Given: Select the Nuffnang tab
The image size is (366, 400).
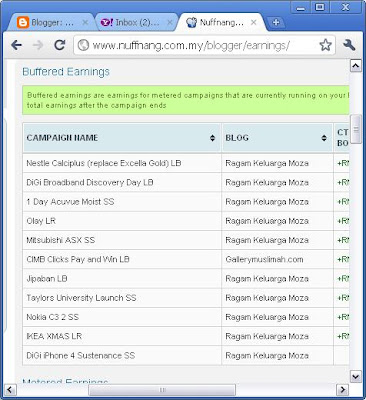Looking at the screenshot, I should click(x=222, y=22).
